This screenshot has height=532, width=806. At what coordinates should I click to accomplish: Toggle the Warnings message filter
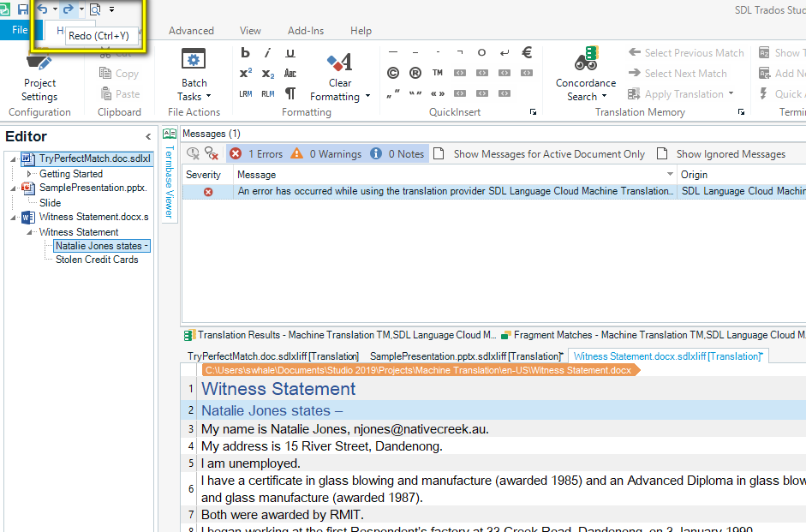click(x=325, y=154)
